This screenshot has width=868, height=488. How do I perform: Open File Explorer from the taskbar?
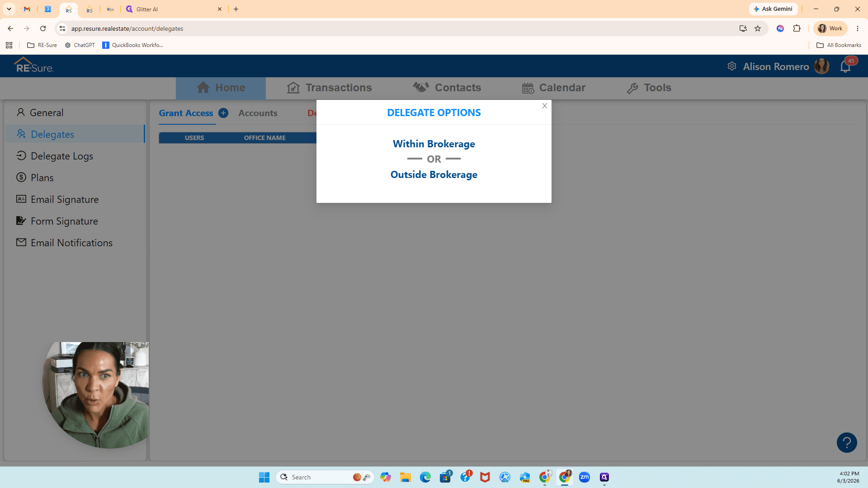coord(405,477)
